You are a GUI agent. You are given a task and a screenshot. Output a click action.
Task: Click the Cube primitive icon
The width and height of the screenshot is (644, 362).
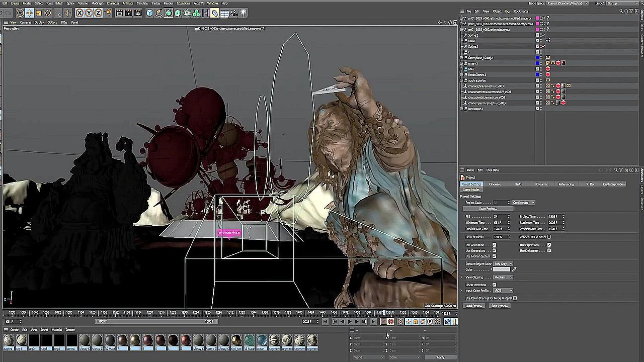pos(149,13)
